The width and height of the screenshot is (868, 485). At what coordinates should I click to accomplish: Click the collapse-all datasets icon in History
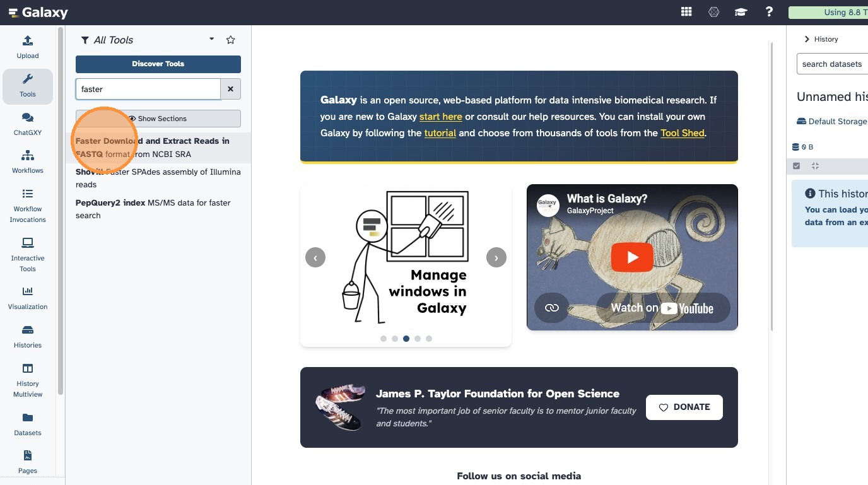pyautogui.click(x=815, y=166)
